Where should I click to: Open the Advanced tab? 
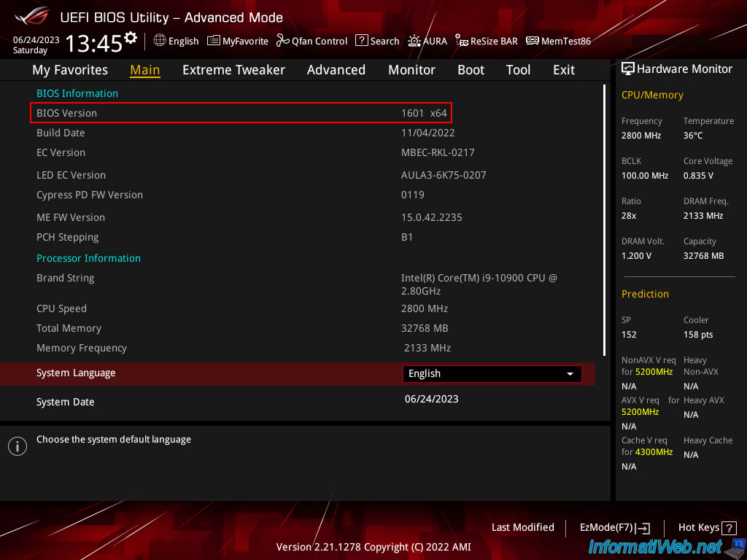[x=336, y=70]
